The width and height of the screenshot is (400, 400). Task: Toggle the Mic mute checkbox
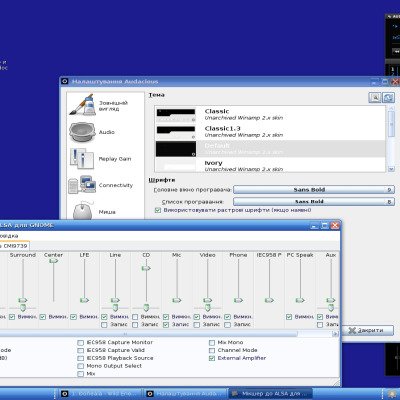tap(166, 317)
